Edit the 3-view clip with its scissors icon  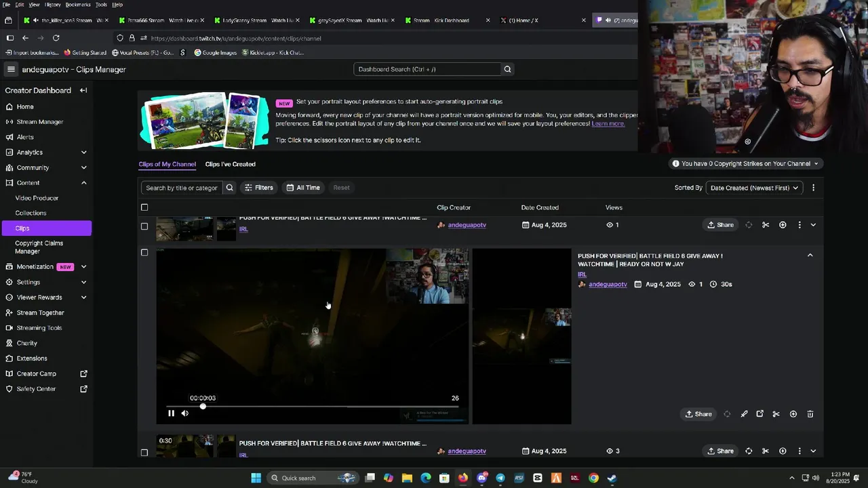tap(766, 451)
